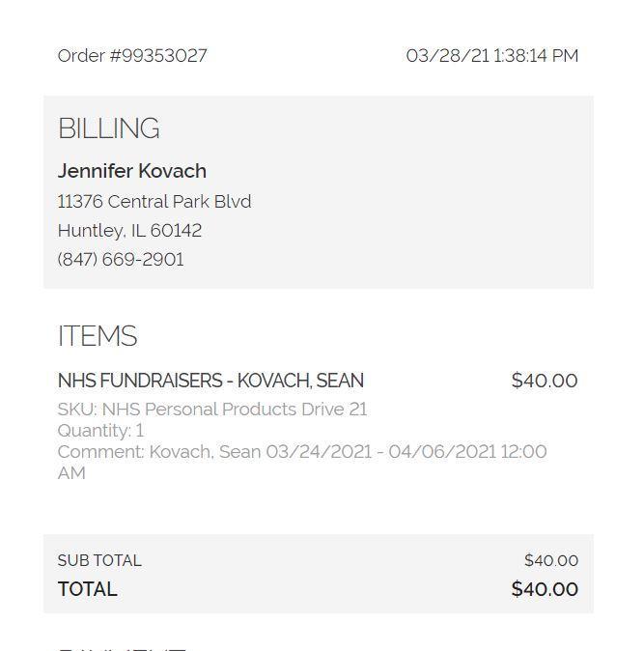
Task: Click the Comment line with date range
Action: pos(301,452)
